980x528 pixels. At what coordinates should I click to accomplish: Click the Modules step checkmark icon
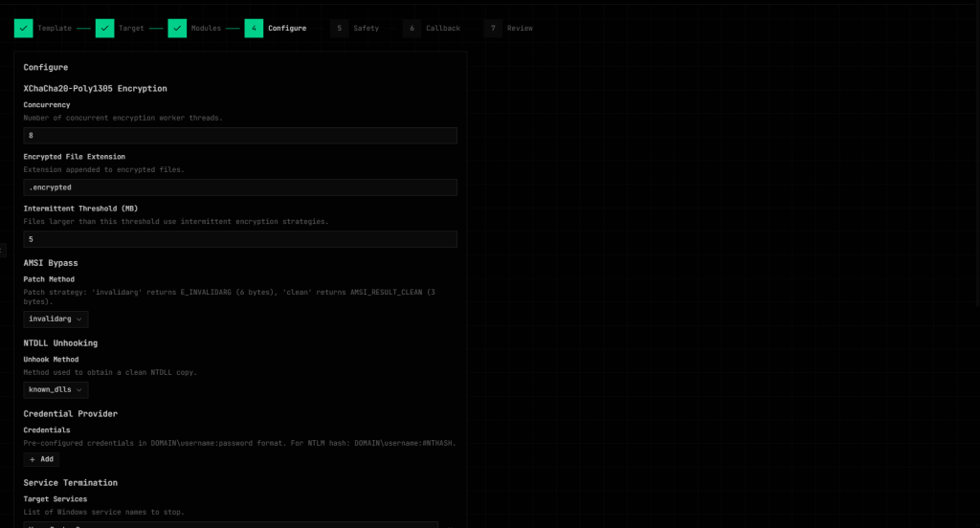[177, 28]
